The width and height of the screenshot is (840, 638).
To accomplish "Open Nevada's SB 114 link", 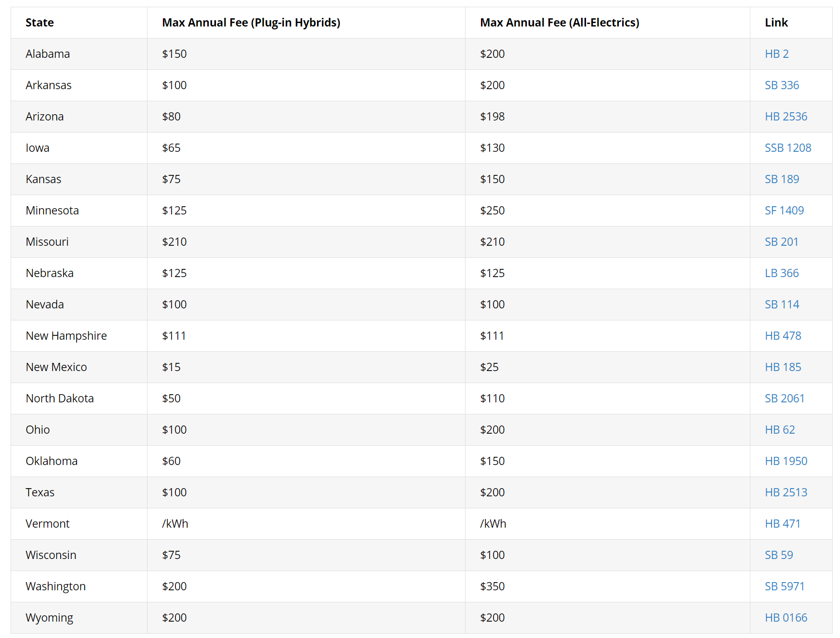I will click(782, 305).
